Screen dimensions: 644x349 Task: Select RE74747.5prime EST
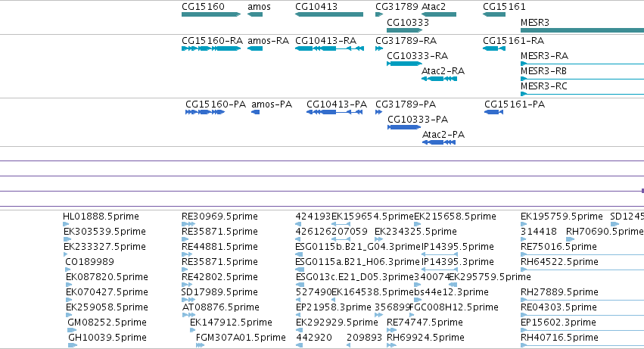point(425,323)
